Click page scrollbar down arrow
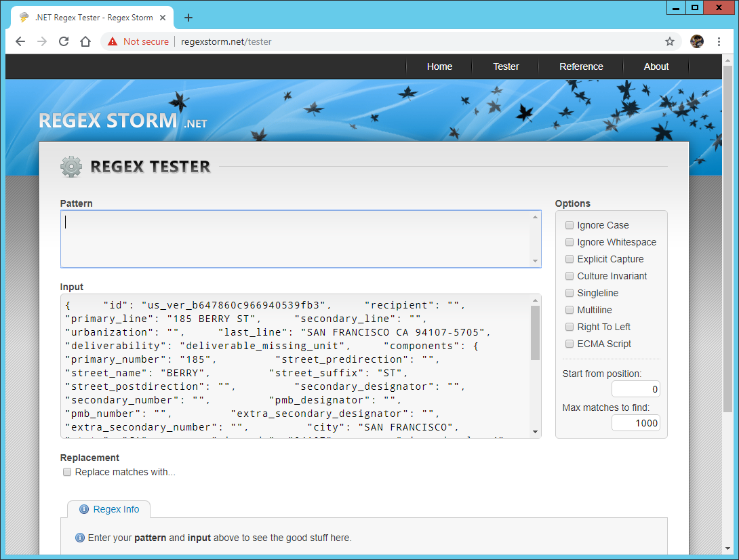The image size is (739, 560). [x=727, y=548]
